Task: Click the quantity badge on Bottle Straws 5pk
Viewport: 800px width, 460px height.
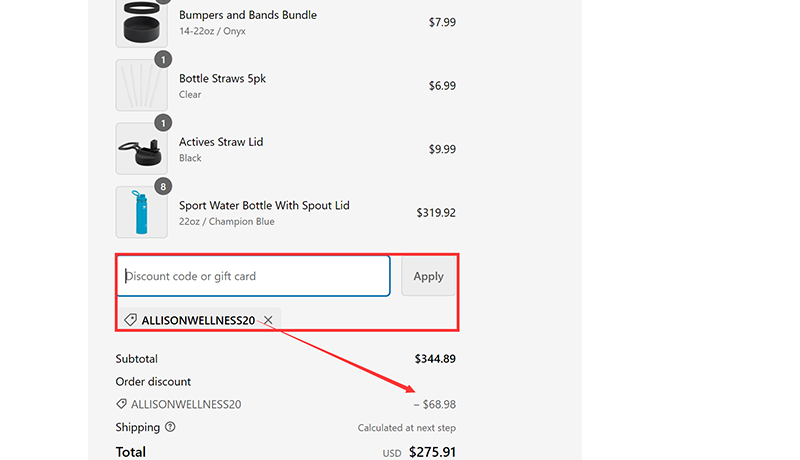Action: point(164,60)
